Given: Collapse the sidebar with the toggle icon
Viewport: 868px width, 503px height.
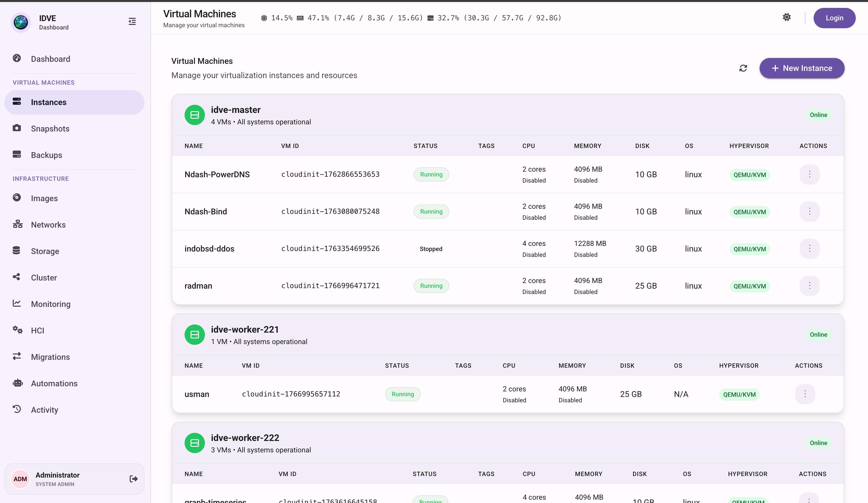Looking at the screenshot, I should tap(132, 21).
